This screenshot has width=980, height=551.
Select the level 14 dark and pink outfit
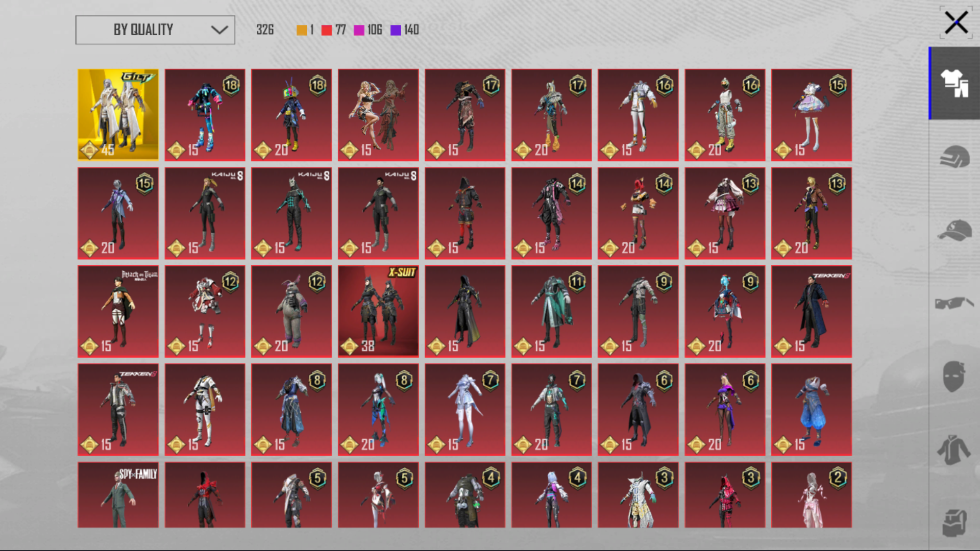click(551, 213)
